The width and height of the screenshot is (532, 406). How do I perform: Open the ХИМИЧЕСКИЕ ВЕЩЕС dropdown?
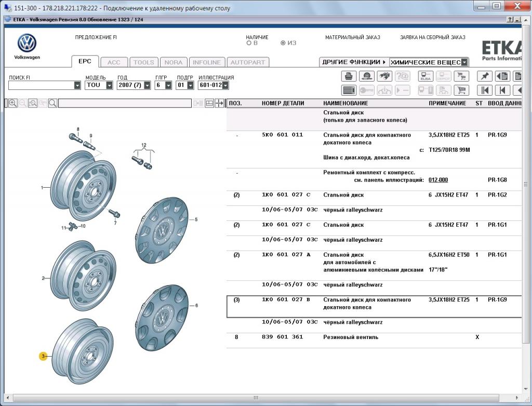pyautogui.click(x=464, y=62)
